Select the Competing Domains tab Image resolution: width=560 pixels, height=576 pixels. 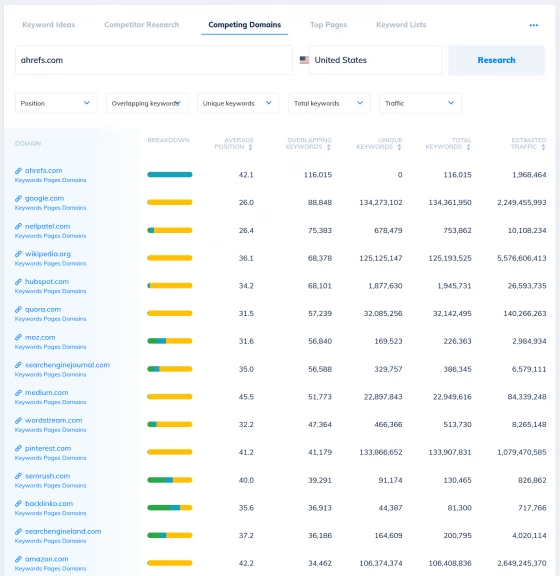tap(244, 25)
